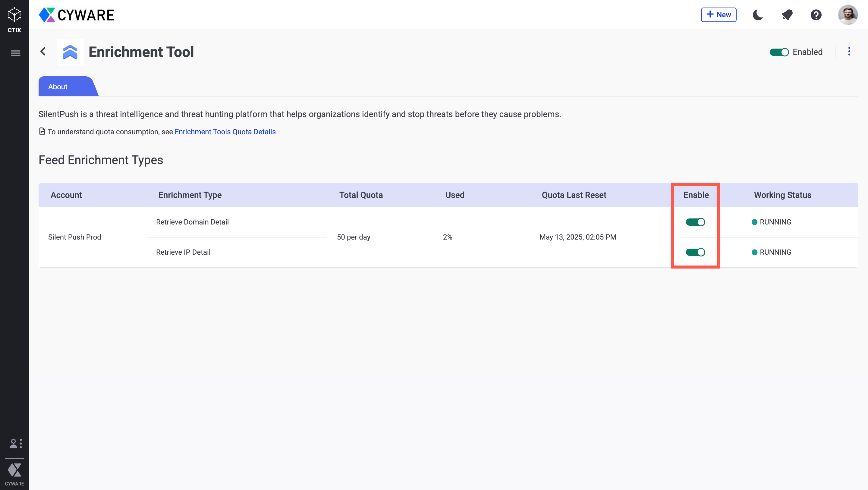Screen dimensions: 868x490
Task: Click the Cyware logo in header
Action: coord(77,15)
